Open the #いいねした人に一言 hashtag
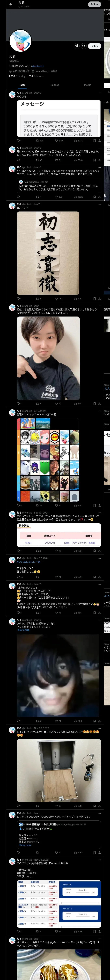The width and height of the screenshot is (110, 980). click(x=29, y=562)
